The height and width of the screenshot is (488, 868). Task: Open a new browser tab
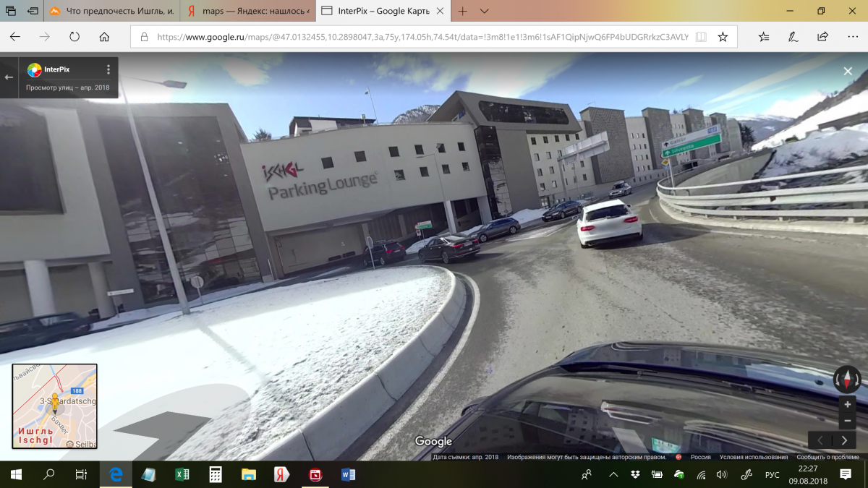pos(463,11)
